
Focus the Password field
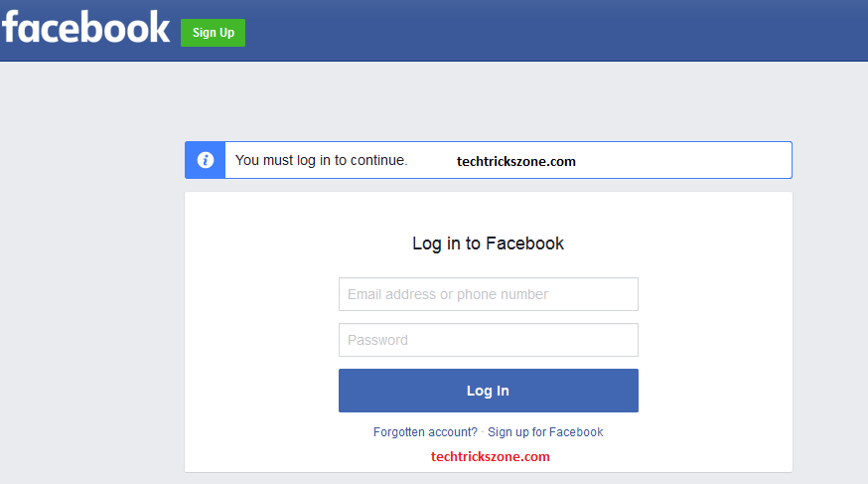click(488, 340)
